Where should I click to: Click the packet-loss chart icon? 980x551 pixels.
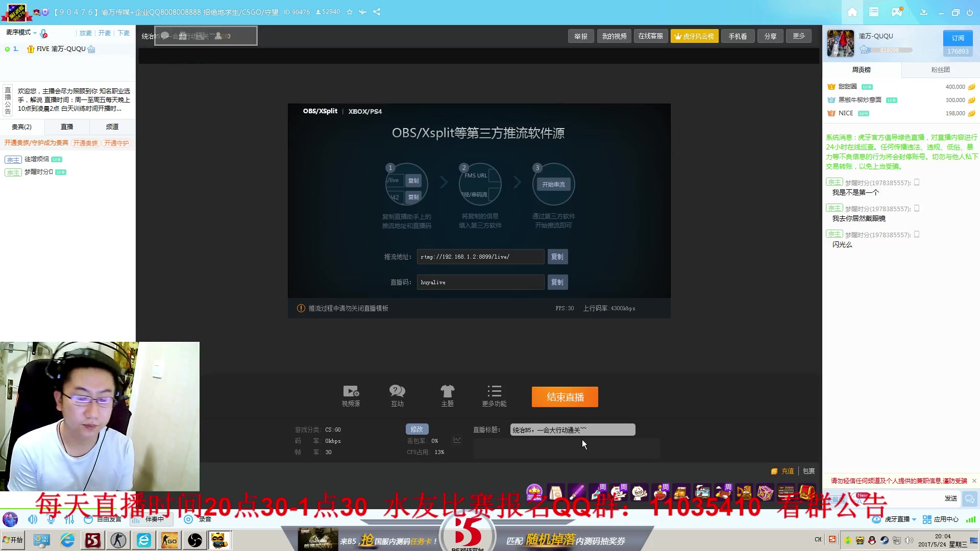(x=457, y=440)
